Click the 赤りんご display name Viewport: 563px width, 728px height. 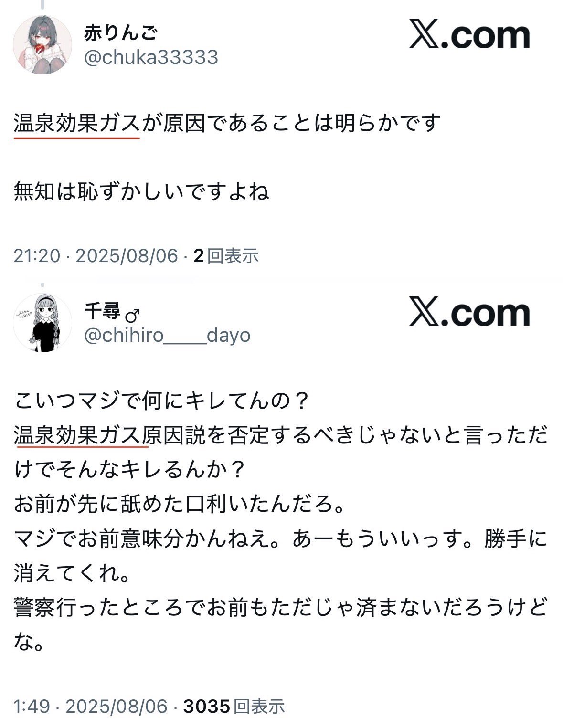(x=121, y=33)
